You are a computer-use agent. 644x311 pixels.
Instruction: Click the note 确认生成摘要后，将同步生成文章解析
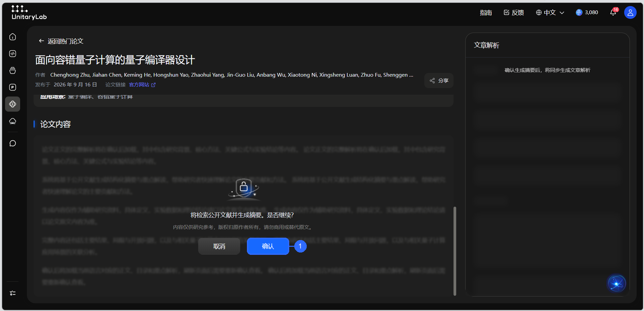[x=547, y=70]
